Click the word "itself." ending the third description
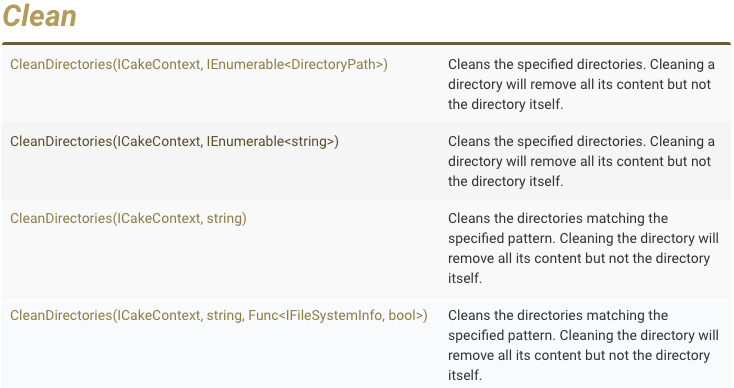Viewport: 734px width, 388px height. click(465, 278)
